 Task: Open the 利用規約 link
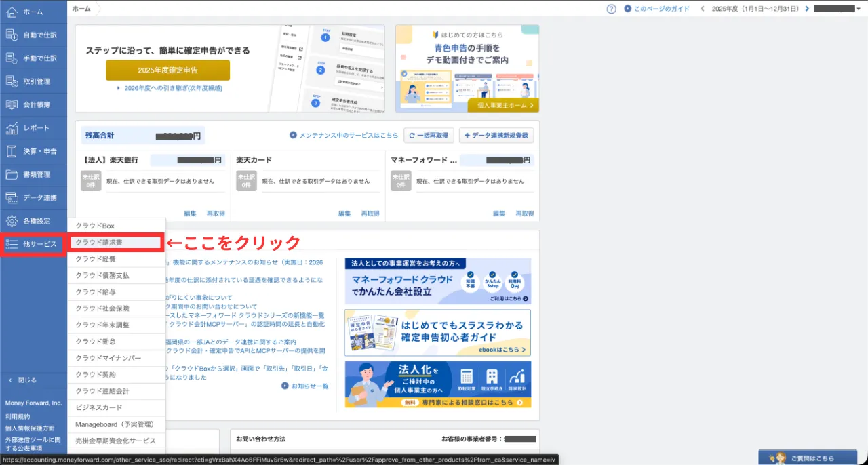pos(18,417)
